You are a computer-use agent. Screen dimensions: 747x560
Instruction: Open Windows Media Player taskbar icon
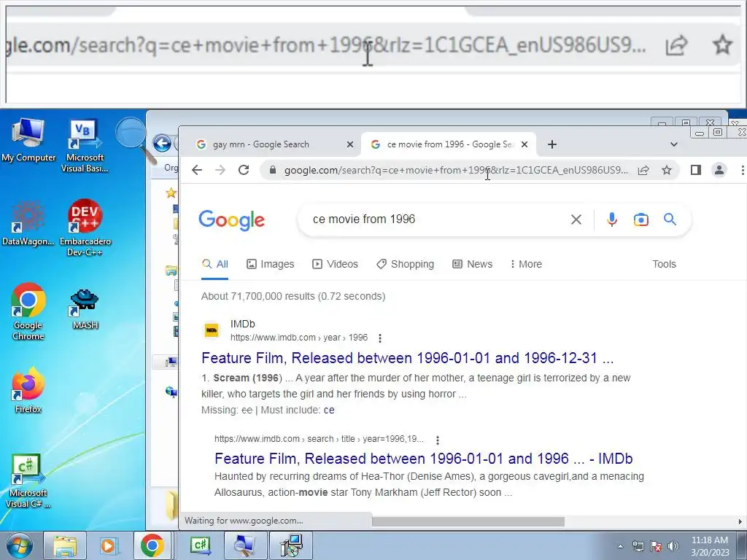point(108,545)
